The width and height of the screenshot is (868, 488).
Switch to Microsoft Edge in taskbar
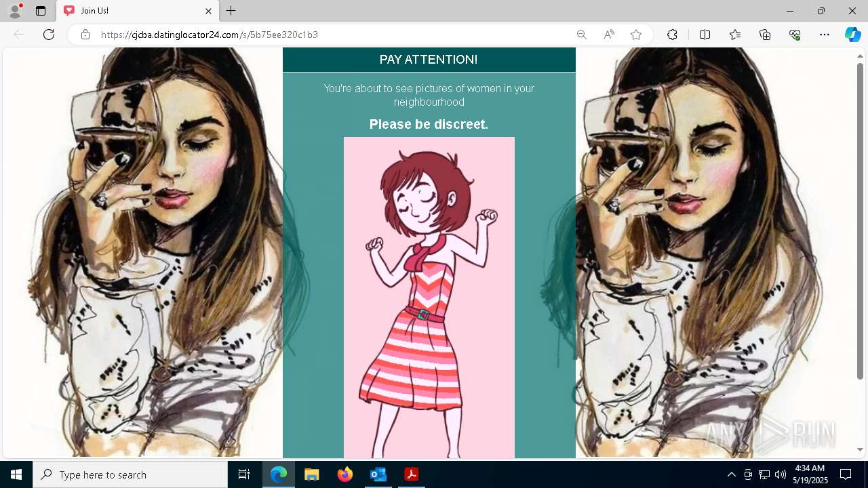point(279,474)
